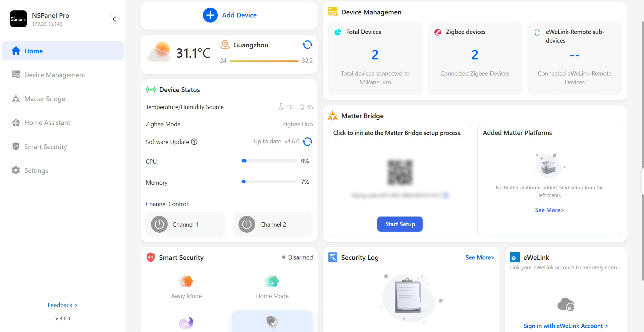Open the Software Update help question mark
The height and width of the screenshot is (332, 644).
[194, 142]
